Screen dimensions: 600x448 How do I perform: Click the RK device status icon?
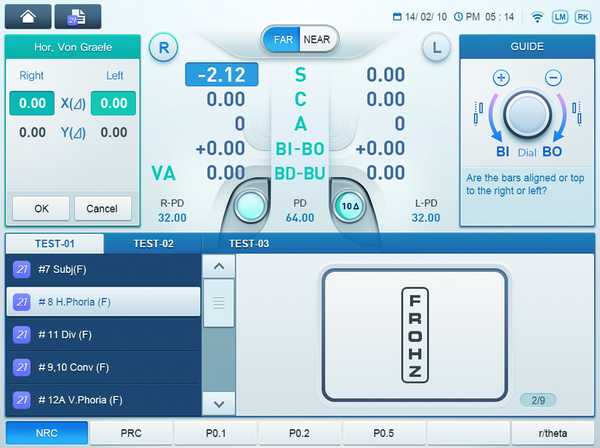click(x=582, y=17)
